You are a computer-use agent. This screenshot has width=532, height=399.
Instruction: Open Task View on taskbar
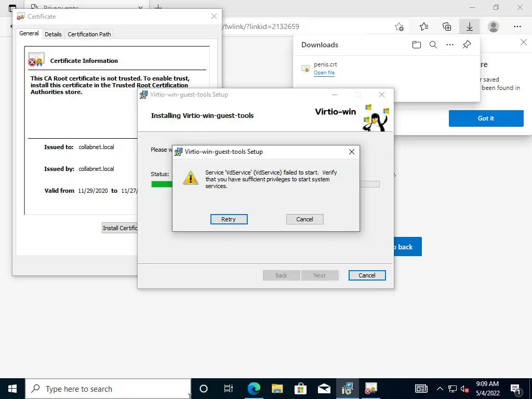(x=229, y=389)
